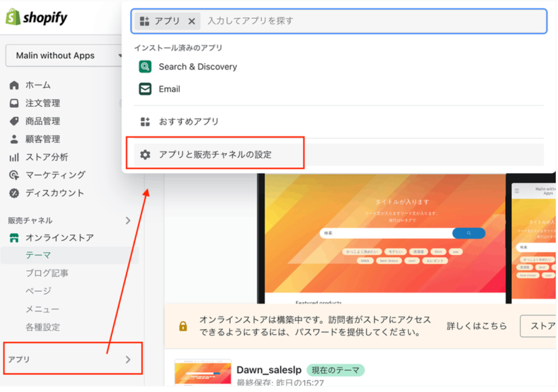Click the hamburger icon in mobile preview
558x392 pixels.
(x=517, y=191)
